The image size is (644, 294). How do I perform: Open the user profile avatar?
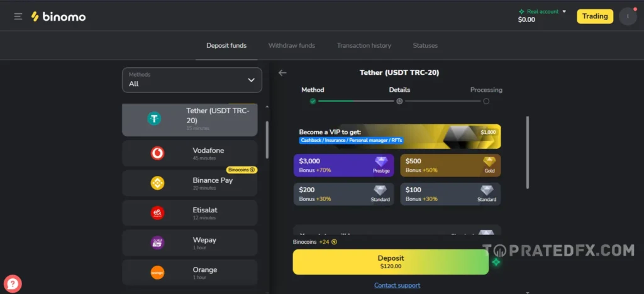628,16
